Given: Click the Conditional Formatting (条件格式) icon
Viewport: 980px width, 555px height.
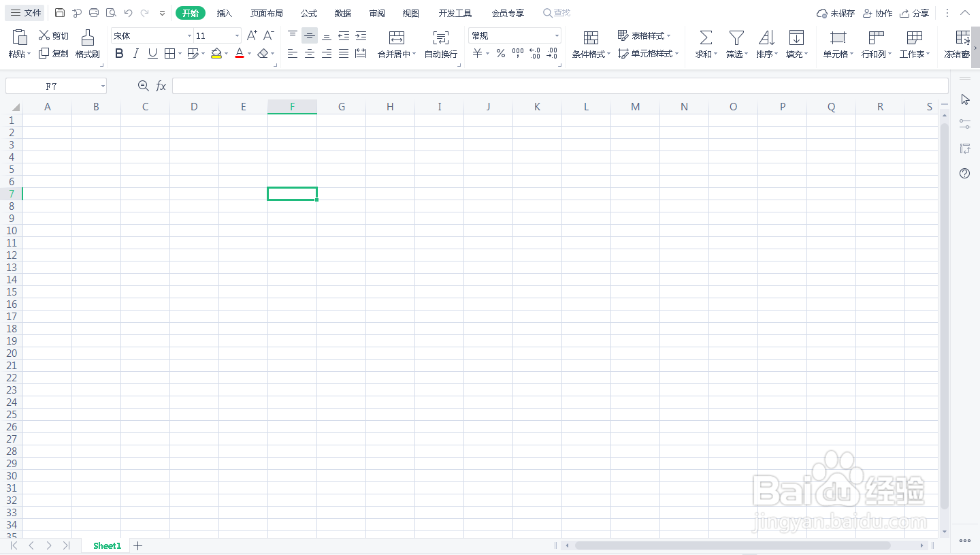Looking at the screenshot, I should 591,37.
